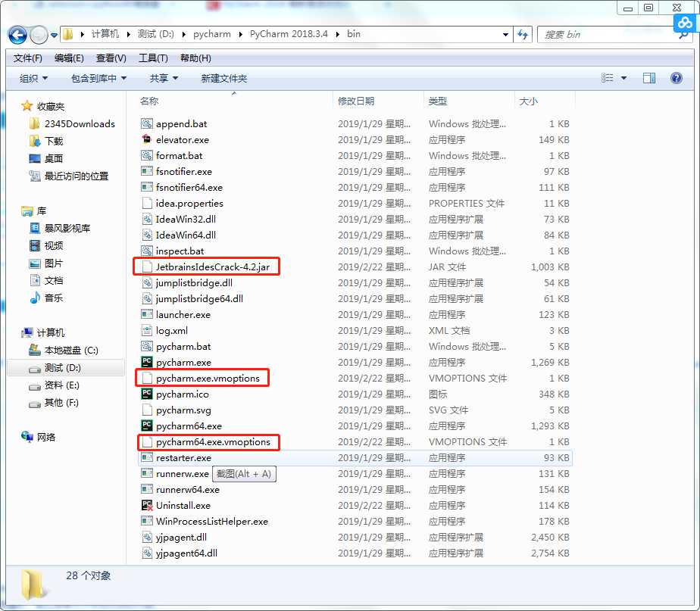
Task: Click the blue help question mark icon
Action: pos(677,78)
